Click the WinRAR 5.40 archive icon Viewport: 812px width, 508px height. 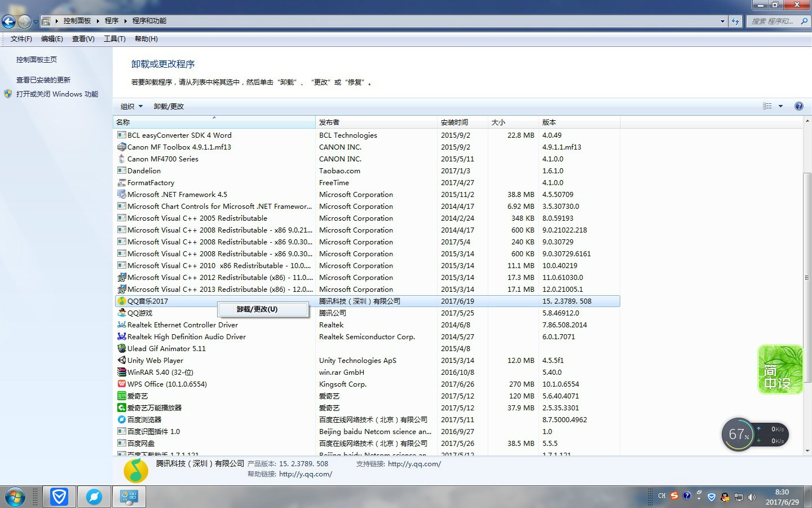pyautogui.click(x=121, y=373)
